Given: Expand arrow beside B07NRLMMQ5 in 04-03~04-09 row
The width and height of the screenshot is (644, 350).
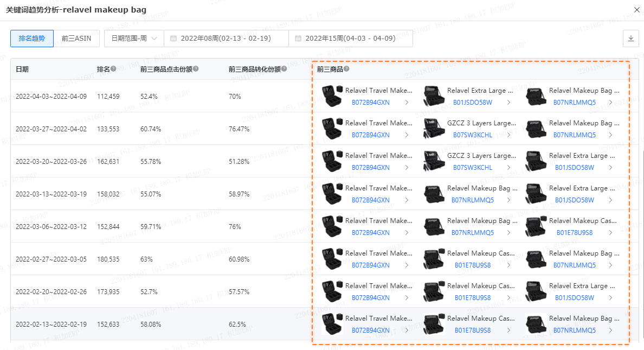Looking at the screenshot, I should pyautogui.click(x=610, y=103).
